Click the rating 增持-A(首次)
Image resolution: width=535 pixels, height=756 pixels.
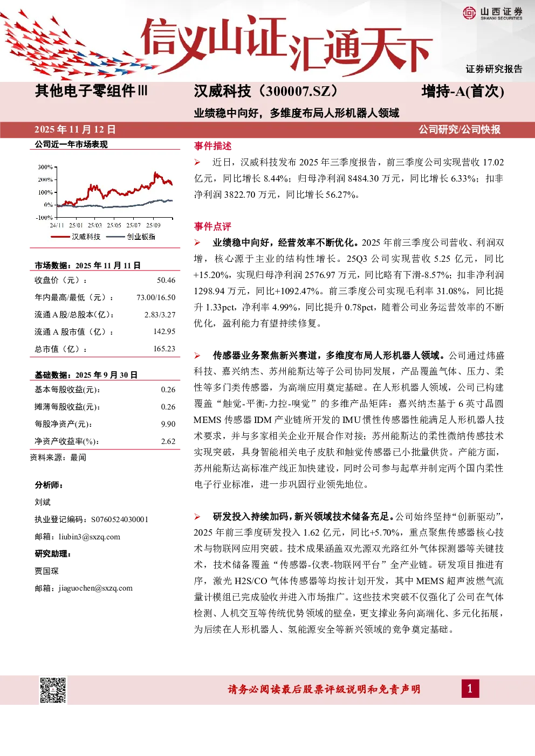pyautogui.click(x=463, y=91)
